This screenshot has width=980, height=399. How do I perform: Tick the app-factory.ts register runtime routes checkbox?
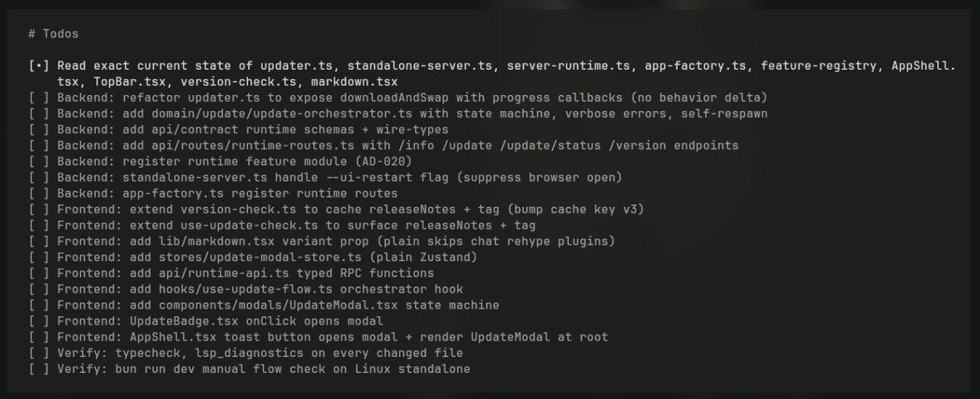[38, 193]
